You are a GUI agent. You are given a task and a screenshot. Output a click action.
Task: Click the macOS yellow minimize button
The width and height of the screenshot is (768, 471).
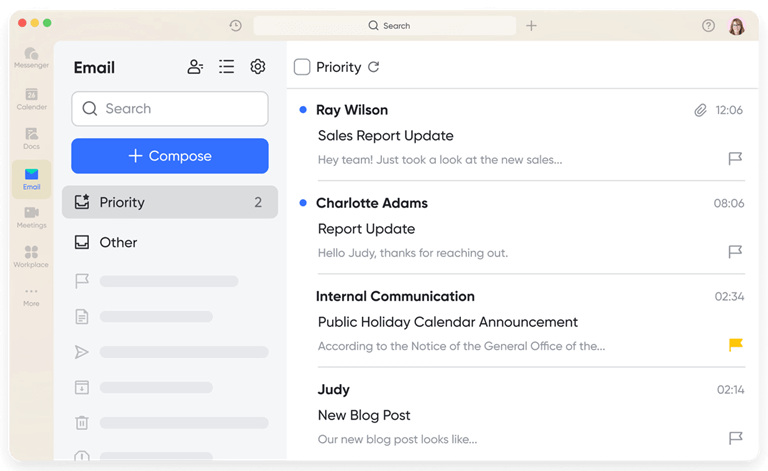tap(35, 23)
